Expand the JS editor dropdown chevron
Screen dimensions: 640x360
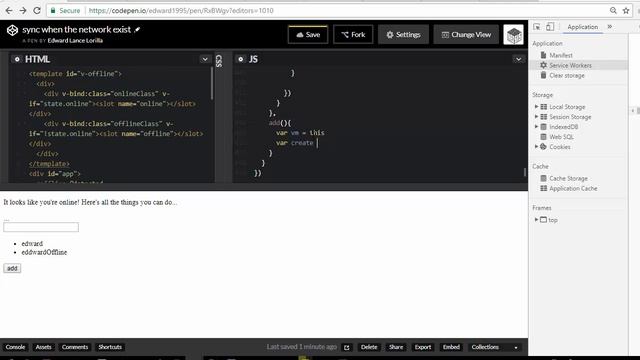518,59
